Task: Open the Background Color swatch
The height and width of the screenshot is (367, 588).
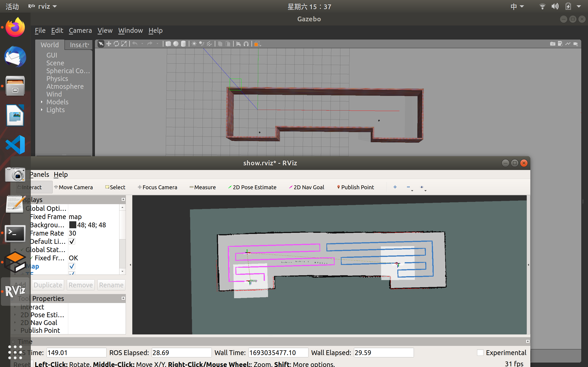Action: [73, 225]
